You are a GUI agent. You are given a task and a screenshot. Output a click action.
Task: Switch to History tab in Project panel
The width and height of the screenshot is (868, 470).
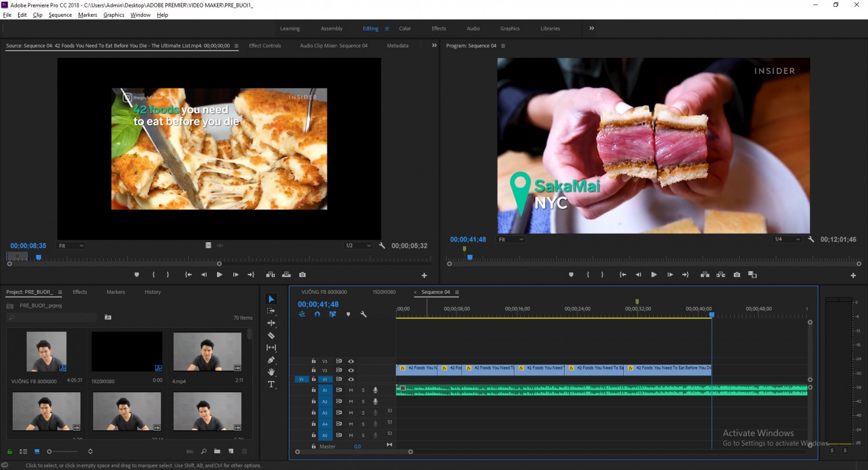[x=153, y=292]
